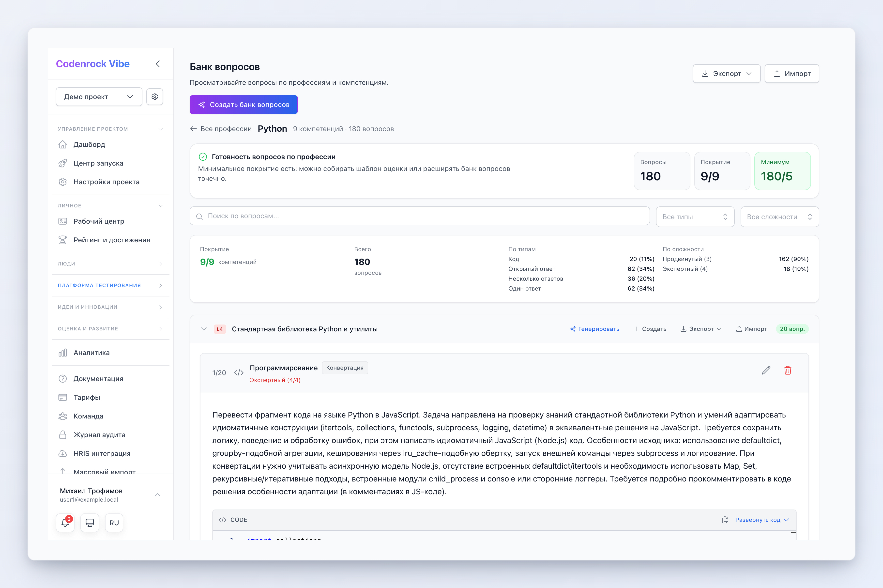Viewport: 883px width, 588px height.
Task: Click the Аналитика bar chart icon
Action: point(62,353)
